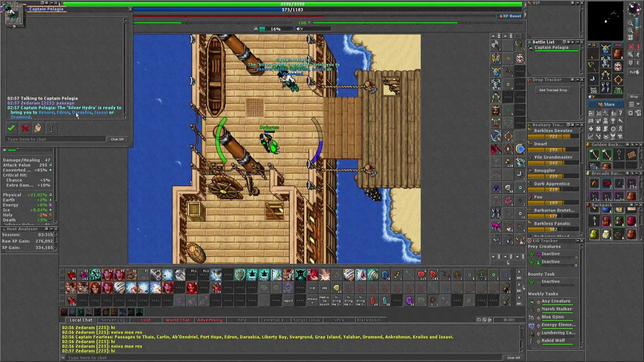
Task: Click Add Tracked Drop button
Action: (553, 90)
